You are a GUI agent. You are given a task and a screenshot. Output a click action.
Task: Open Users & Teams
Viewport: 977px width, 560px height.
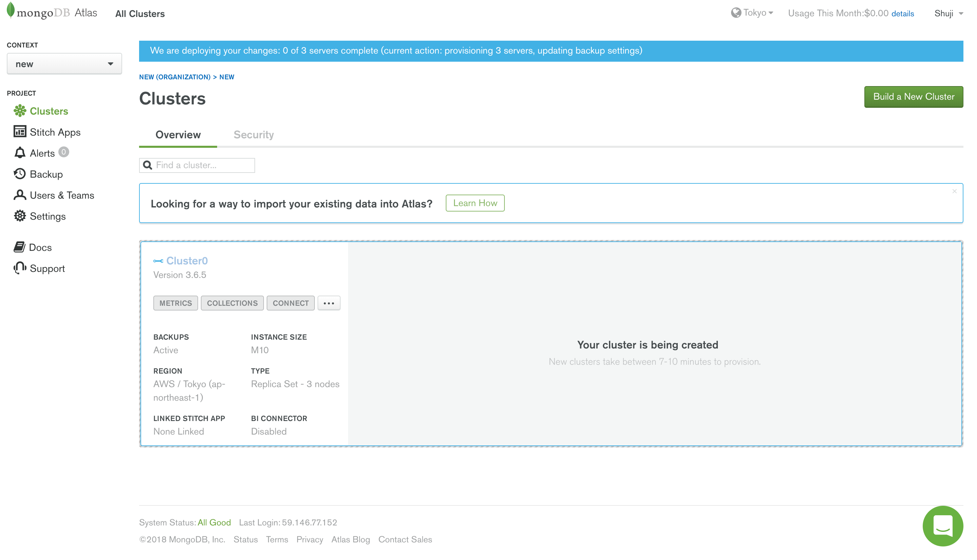pyautogui.click(x=62, y=195)
